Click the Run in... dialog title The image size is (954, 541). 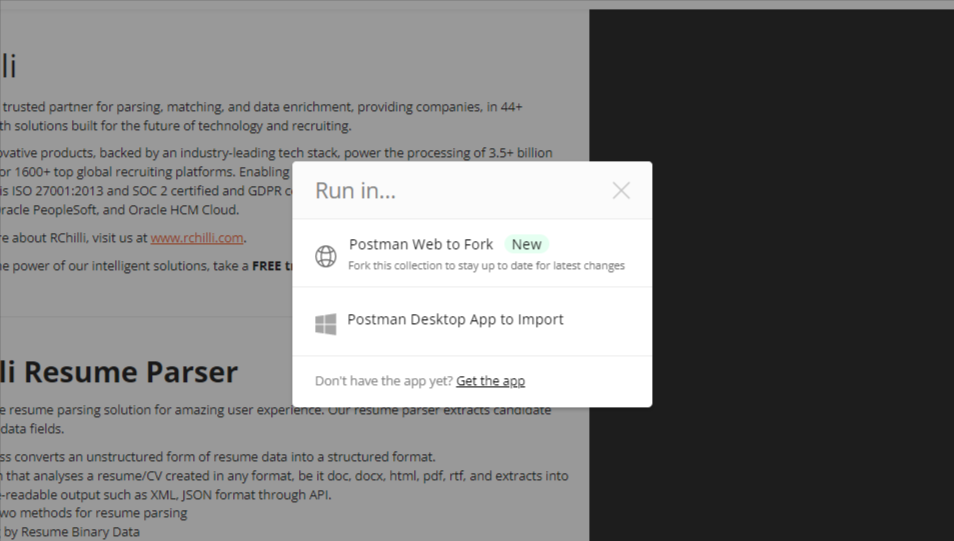pyautogui.click(x=355, y=190)
